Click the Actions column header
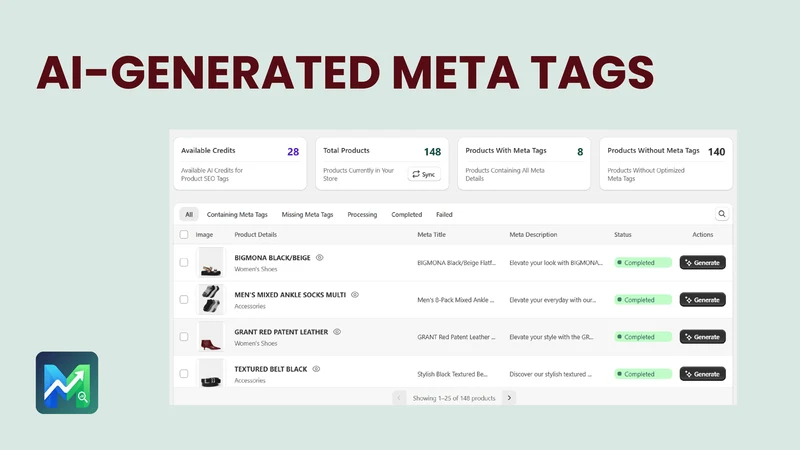Viewport: 800px width, 450px height. 703,235
